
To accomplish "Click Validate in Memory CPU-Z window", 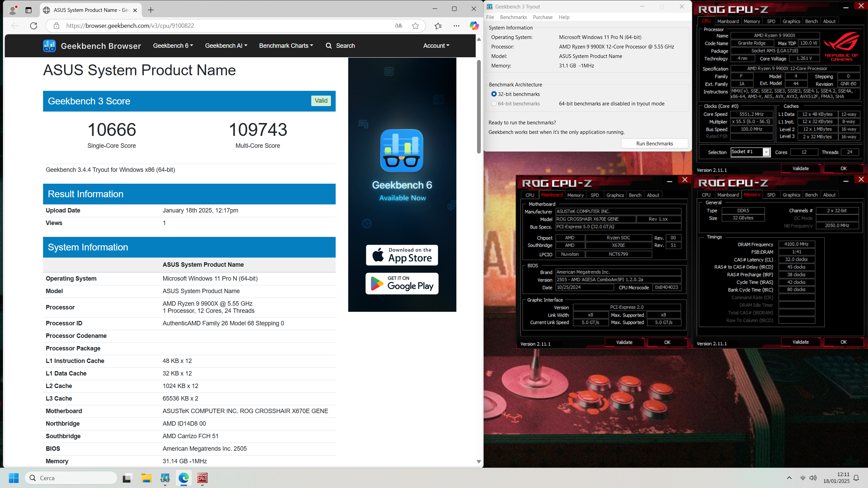I will point(801,342).
